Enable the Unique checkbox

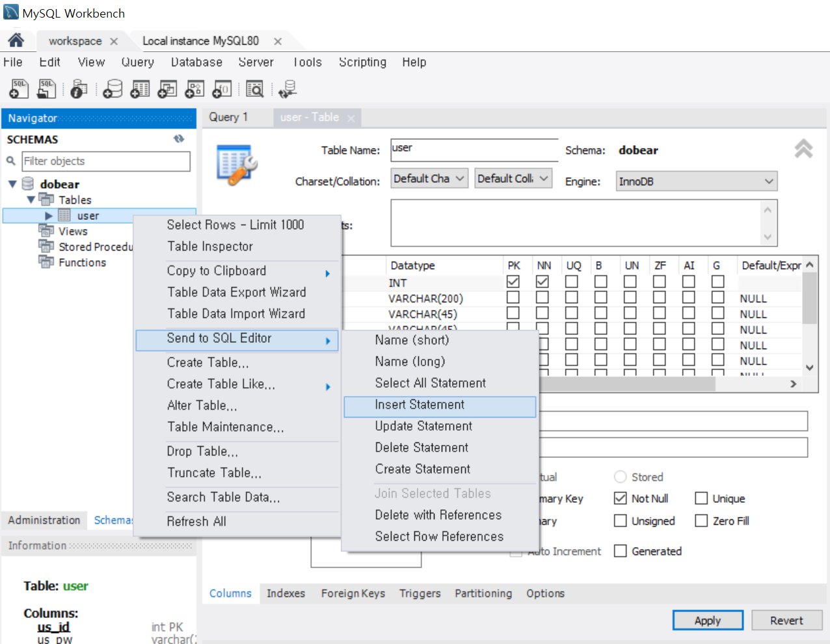pyautogui.click(x=701, y=498)
